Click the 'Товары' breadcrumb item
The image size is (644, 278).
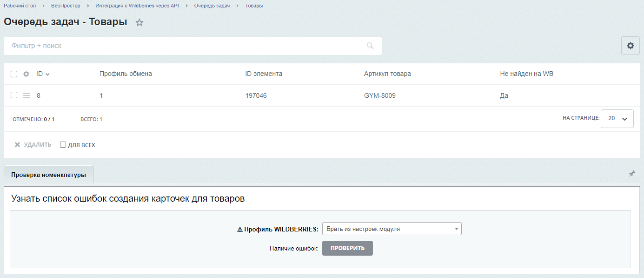tap(254, 6)
